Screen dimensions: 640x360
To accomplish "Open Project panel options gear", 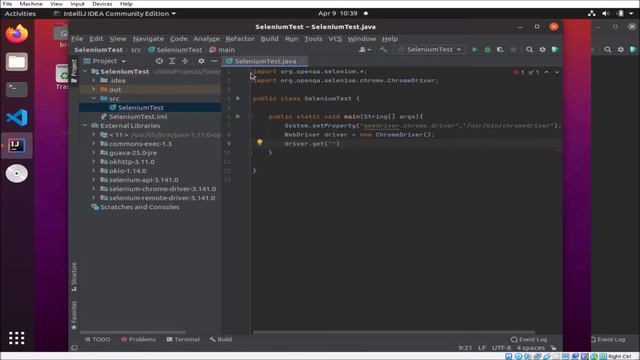I will (201, 61).
